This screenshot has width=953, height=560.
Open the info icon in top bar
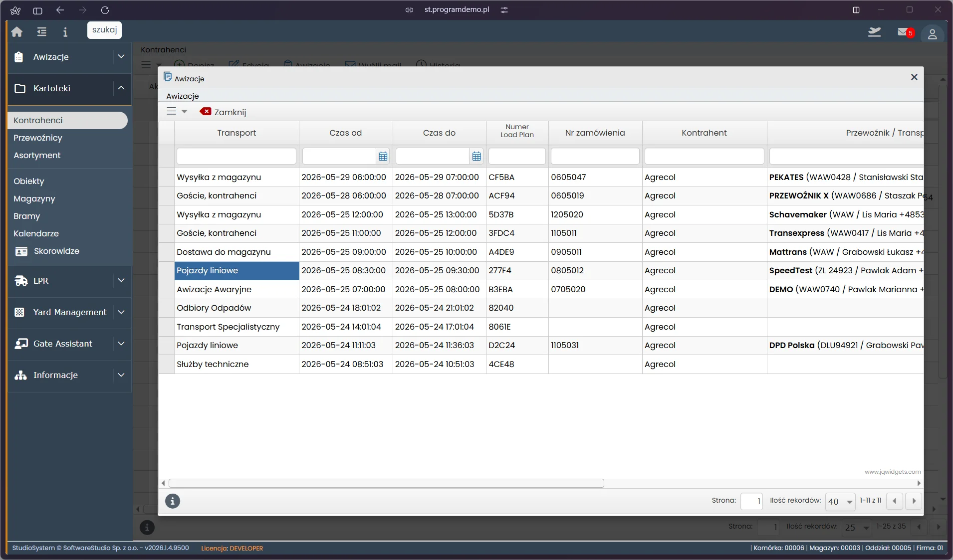tap(65, 32)
